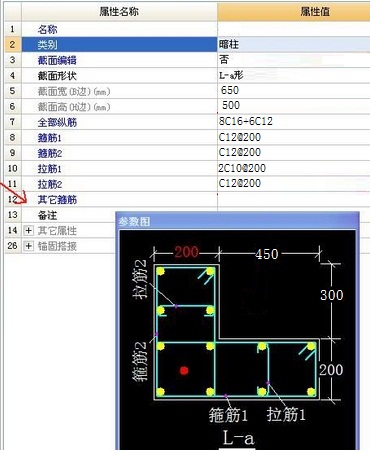Click the 参数图 panel title bar
The height and width of the screenshot is (453, 370).
(238, 221)
